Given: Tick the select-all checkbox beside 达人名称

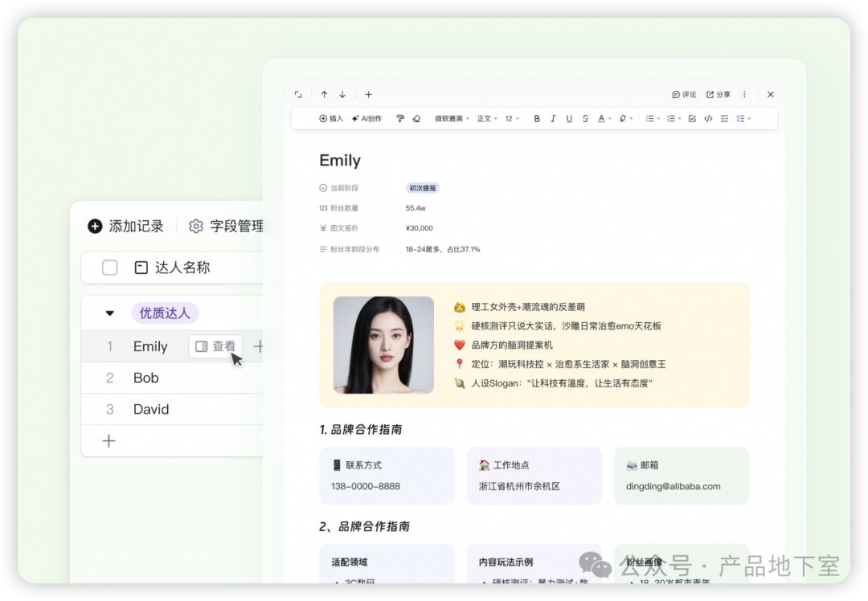Looking at the screenshot, I should [x=110, y=268].
